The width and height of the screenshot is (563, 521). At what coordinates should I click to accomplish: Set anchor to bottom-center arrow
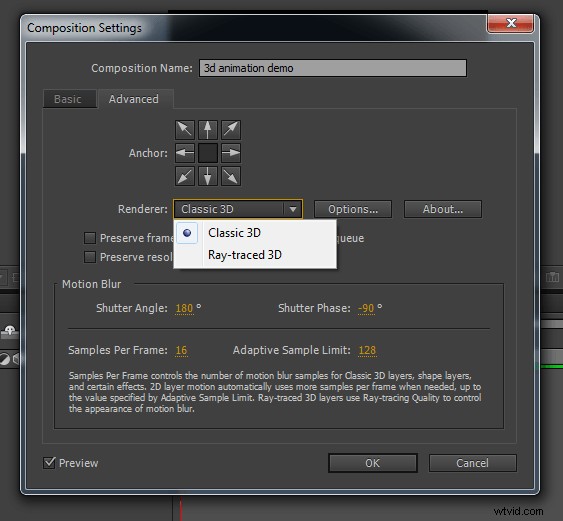click(208, 176)
